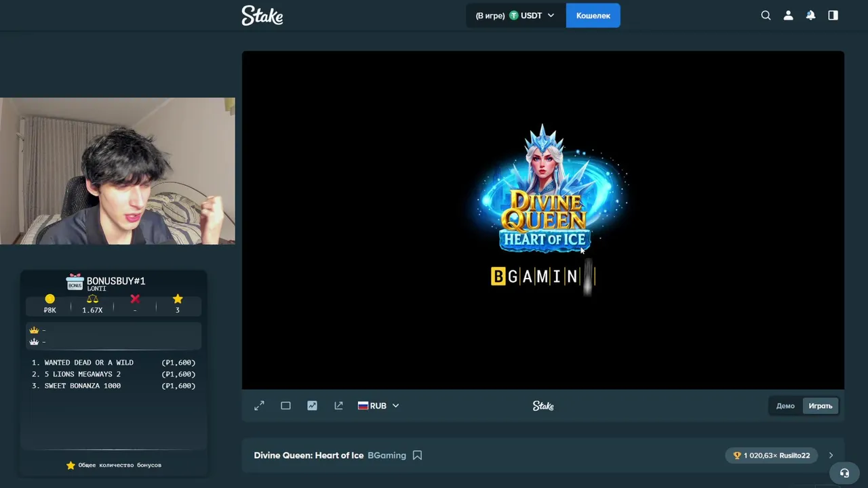
Task: Expand game details chevron arrow
Action: coord(831,455)
